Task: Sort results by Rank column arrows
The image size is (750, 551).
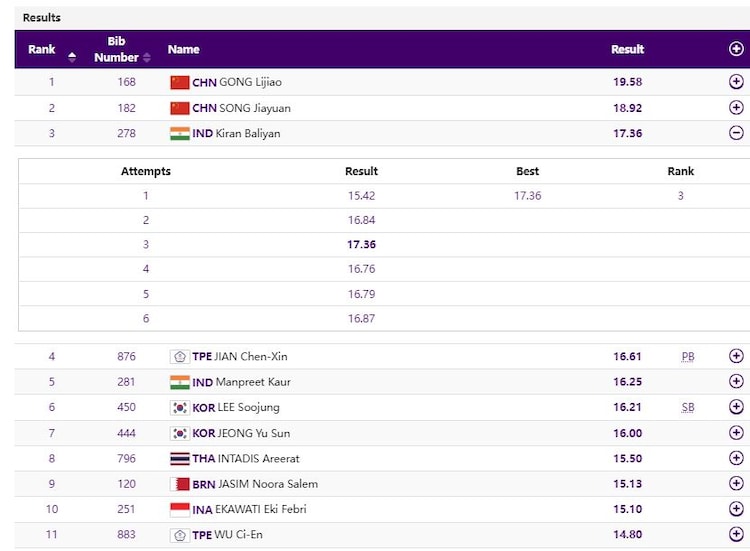Action: 72,57
